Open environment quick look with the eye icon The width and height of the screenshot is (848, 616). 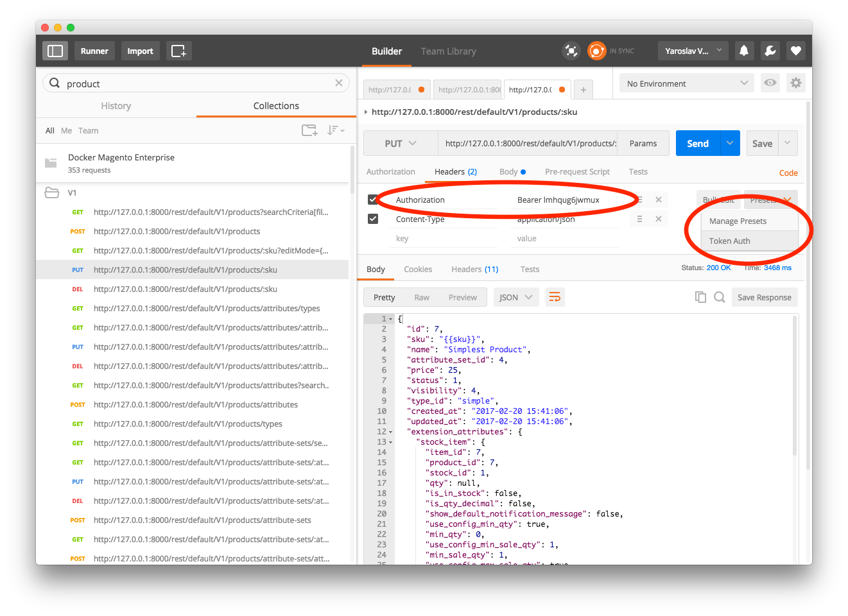[x=770, y=83]
